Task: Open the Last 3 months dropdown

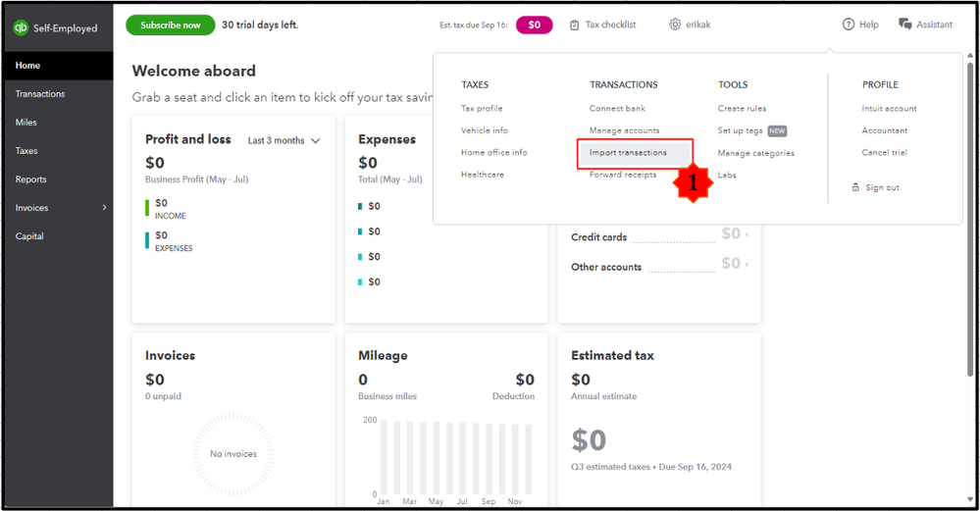Action: 284,140
